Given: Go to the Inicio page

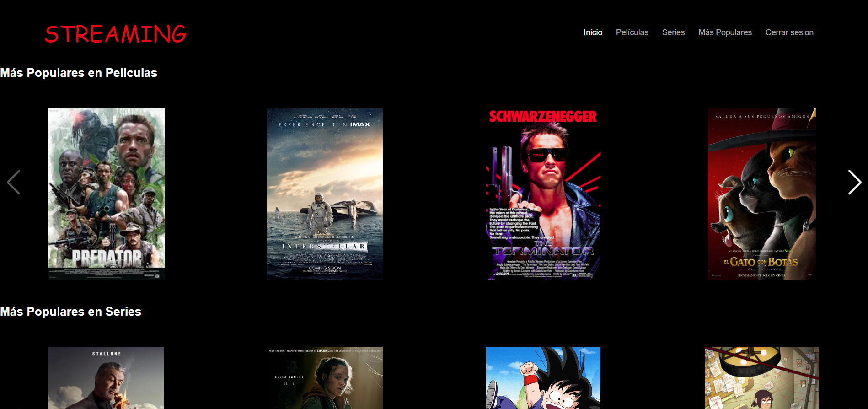Looking at the screenshot, I should [x=593, y=32].
